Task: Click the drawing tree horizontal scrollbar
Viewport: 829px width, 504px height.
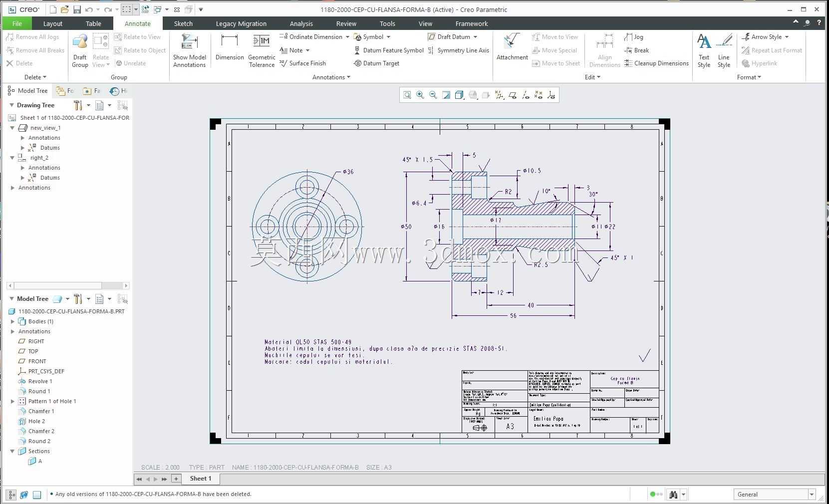Action: [x=68, y=285]
